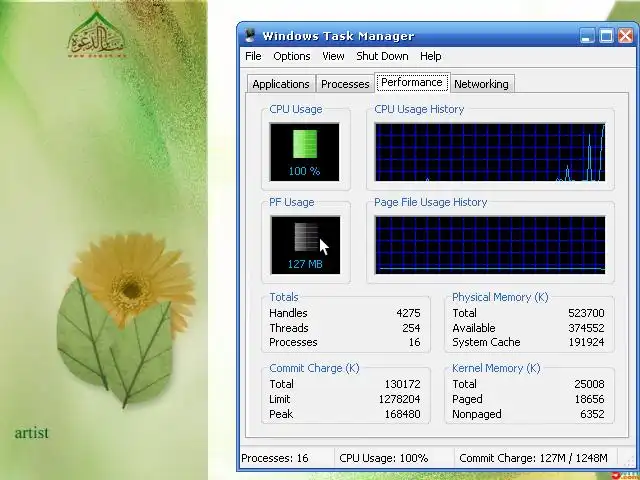This screenshot has width=640, height=480.
Task: Open the Shut Down menu
Action: (x=382, y=56)
